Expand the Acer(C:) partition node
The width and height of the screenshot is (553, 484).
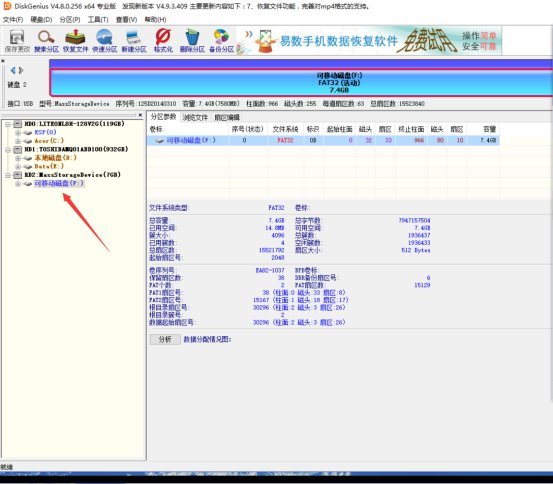click(18, 141)
